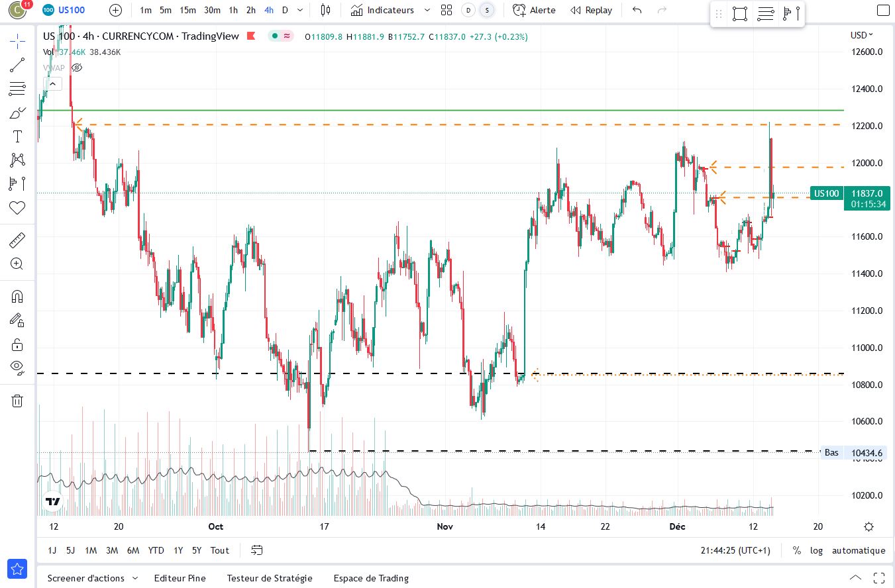895x588 pixels.
Task: Click the US100 current price label
Action: (850, 198)
